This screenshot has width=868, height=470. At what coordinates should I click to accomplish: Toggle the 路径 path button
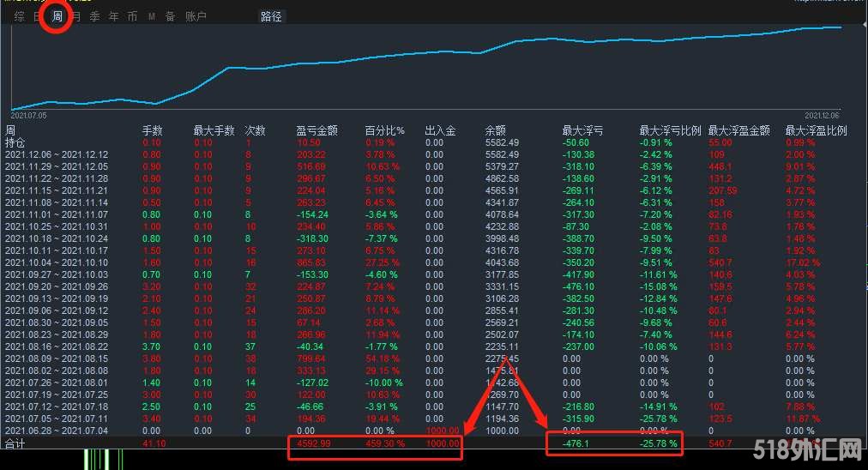(272, 16)
